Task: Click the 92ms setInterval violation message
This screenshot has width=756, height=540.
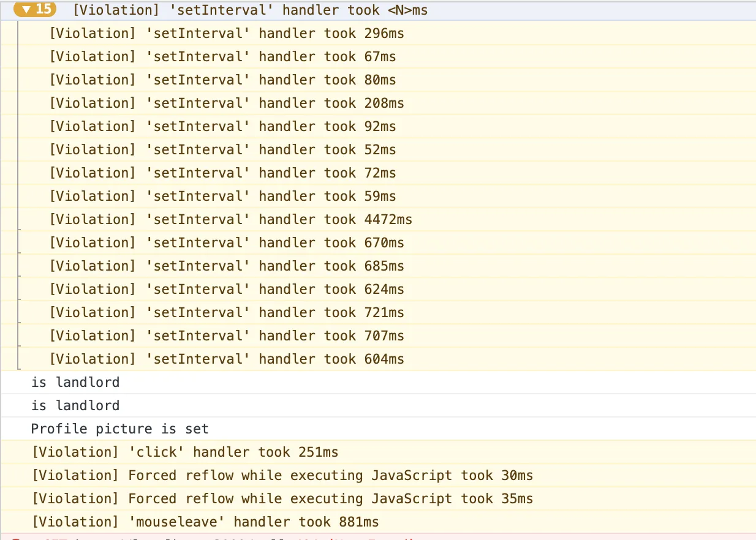Action: pyautogui.click(x=222, y=127)
